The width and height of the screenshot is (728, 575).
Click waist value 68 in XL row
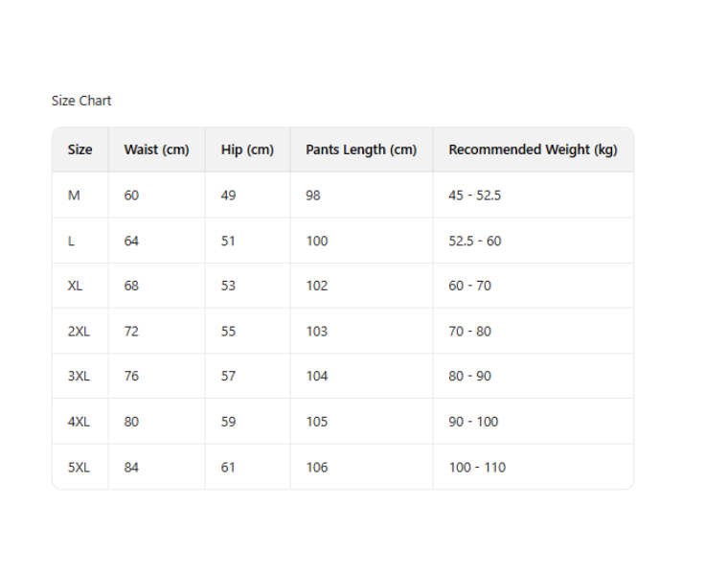pos(131,286)
